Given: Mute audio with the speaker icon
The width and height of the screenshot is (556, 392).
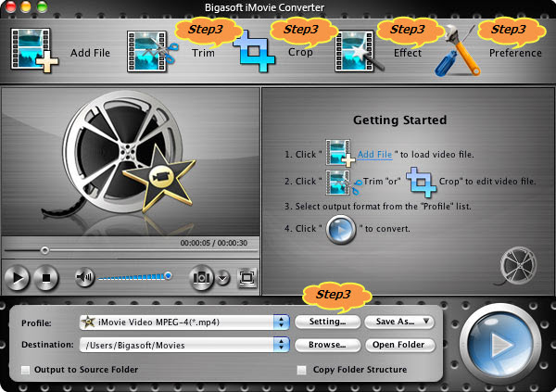Looking at the screenshot, I should 84,277.
